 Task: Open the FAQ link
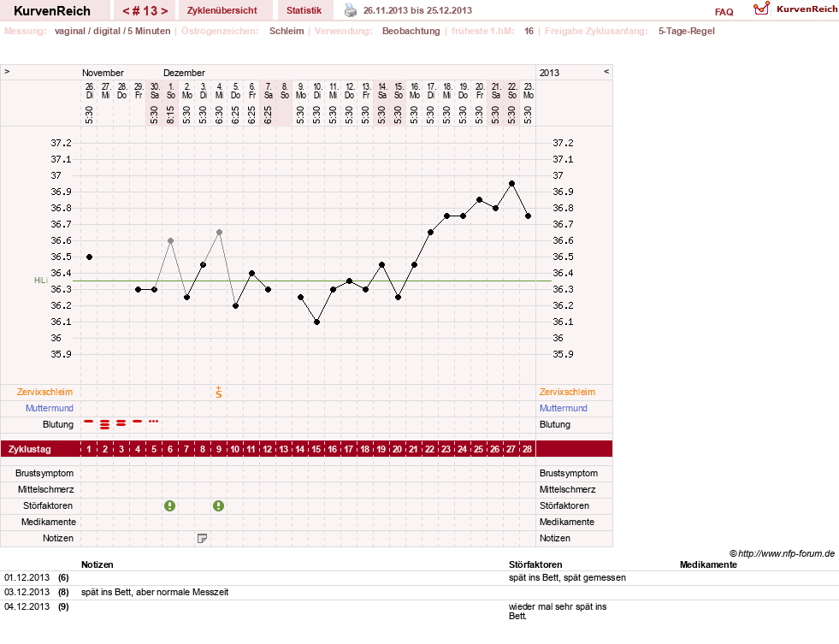[x=724, y=12]
